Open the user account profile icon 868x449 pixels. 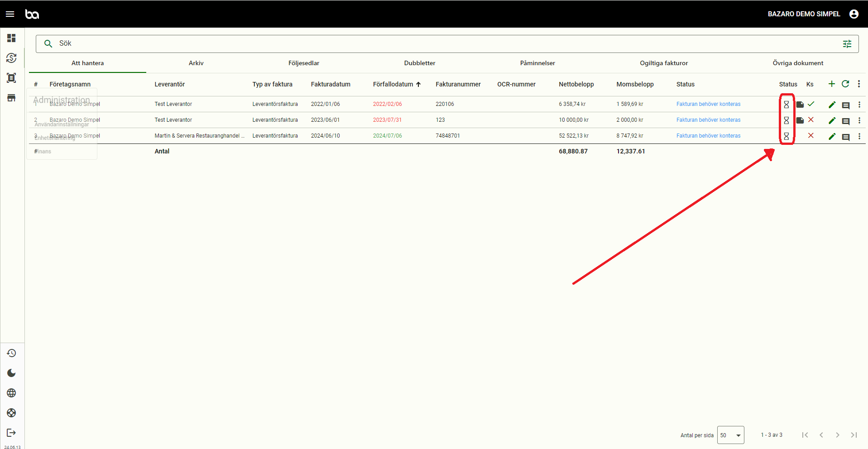854,14
